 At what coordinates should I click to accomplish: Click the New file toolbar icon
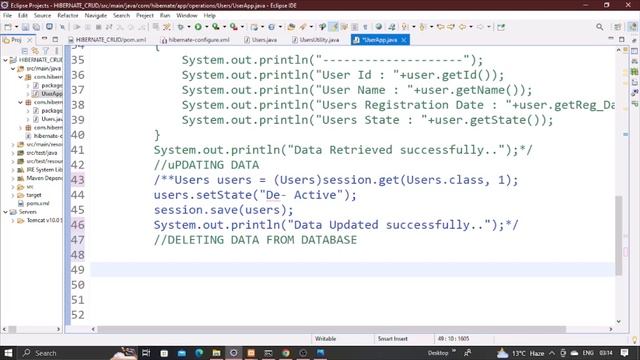click(x=8, y=27)
